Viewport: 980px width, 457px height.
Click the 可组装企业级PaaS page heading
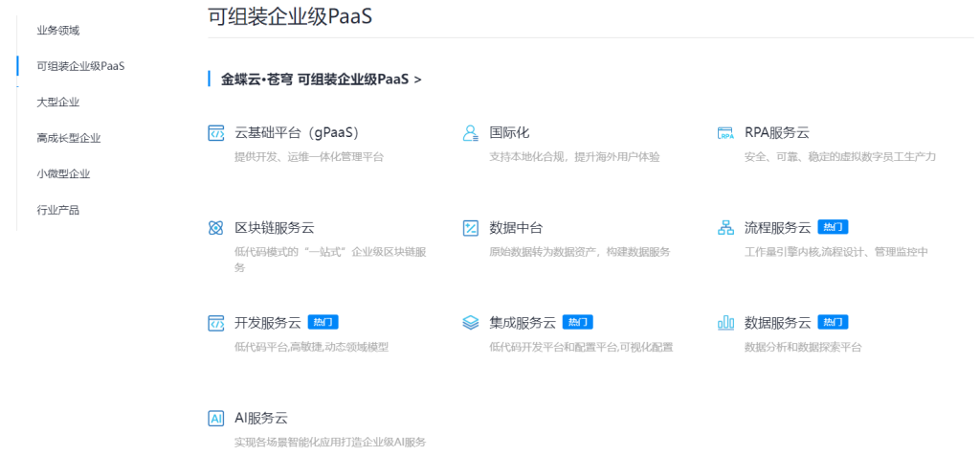click(x=290, y=16)
